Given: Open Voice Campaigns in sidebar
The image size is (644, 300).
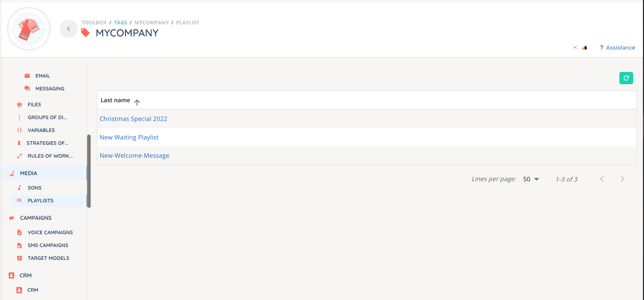Looking at the screenshot, I should [50, 233].
